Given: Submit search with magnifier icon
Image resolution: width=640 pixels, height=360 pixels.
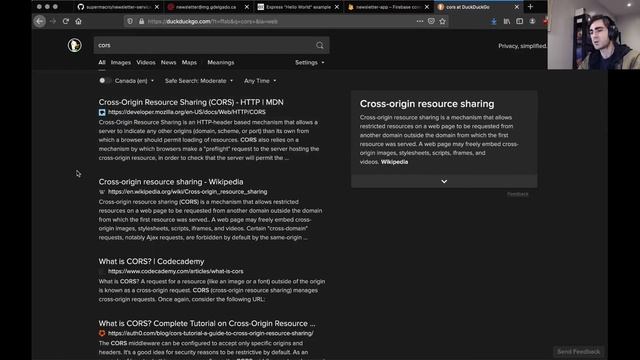Looking at the screenshot, I should click(x=320, y=45).
